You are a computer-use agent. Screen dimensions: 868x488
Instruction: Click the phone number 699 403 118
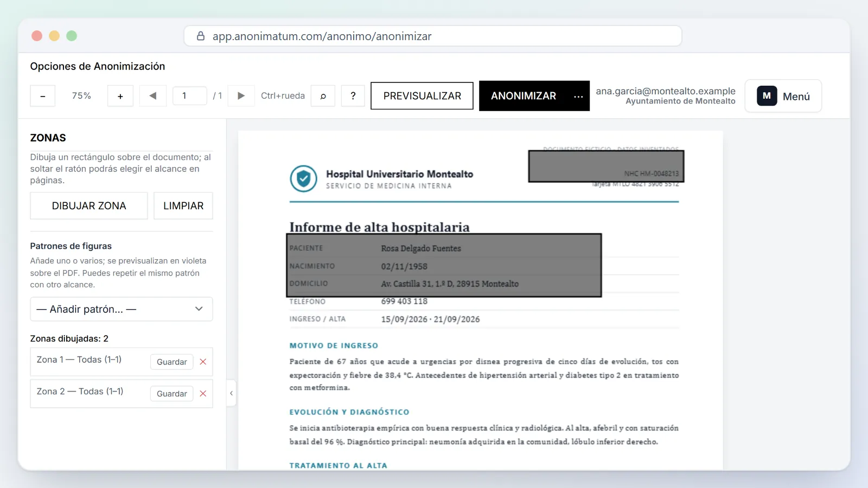pyautogui.click(x=404, y=301)
